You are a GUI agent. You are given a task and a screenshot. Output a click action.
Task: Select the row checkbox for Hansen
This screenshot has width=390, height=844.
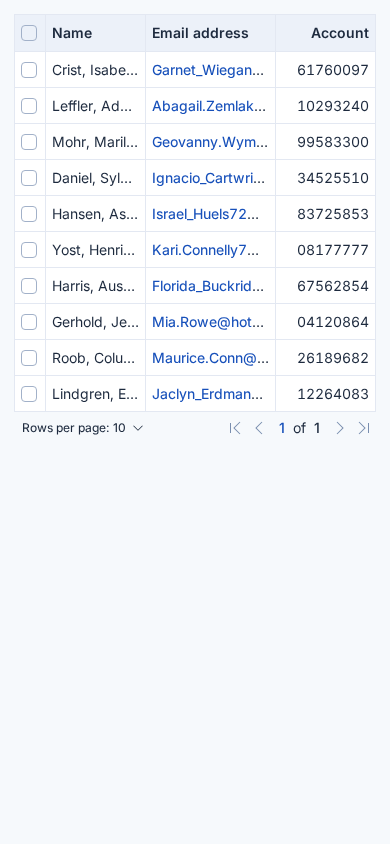[29, 214]
